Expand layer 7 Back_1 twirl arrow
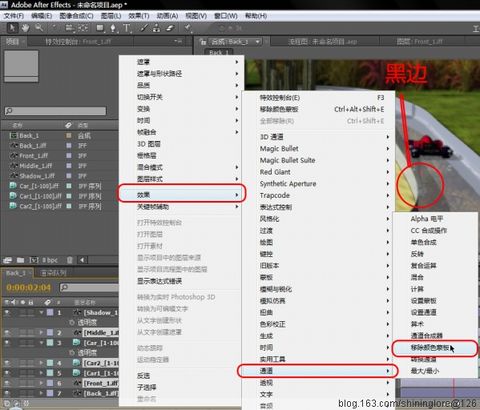Screen dimensions: 480x410 click(x=42, y=393)
